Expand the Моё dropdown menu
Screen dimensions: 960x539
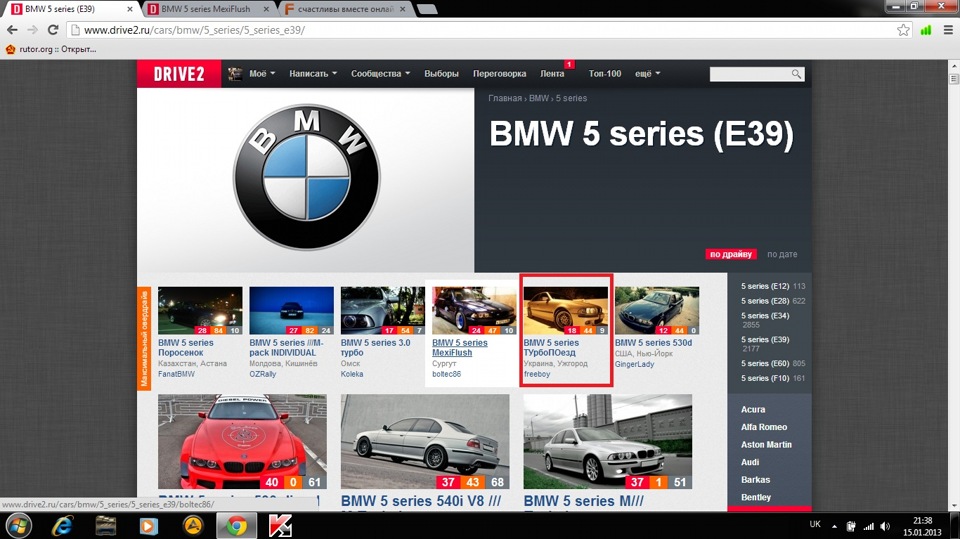coord(262,74)
